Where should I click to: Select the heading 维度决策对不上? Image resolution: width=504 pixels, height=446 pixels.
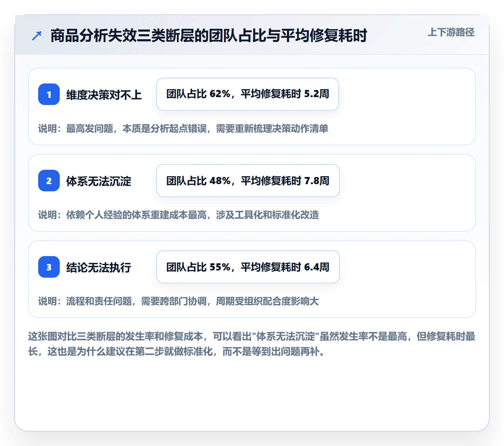click(x=104, y=95)
